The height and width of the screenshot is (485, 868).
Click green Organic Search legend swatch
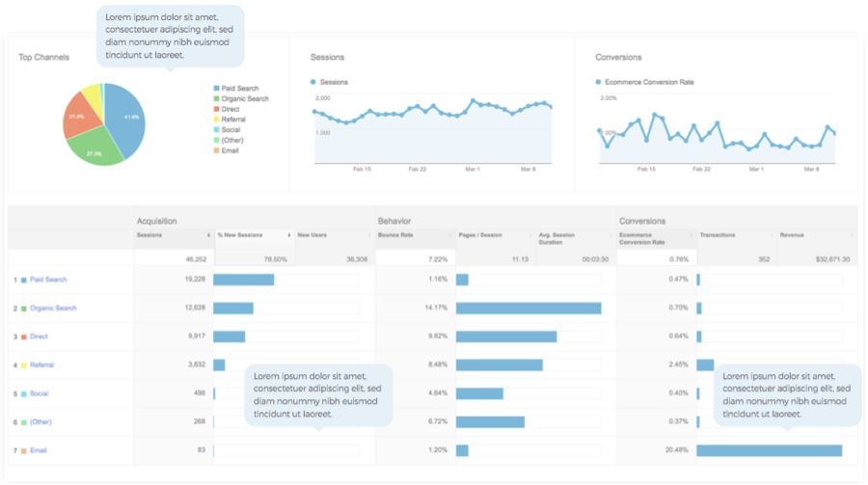tap(216, 98)
